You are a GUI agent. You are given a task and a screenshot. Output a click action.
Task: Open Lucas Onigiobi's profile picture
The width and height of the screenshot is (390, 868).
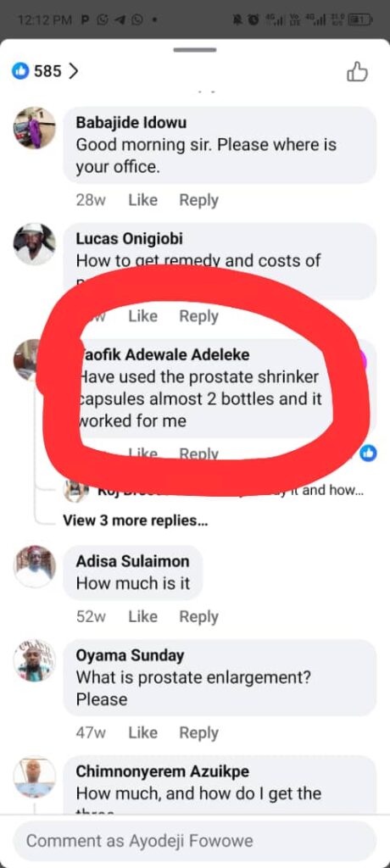point(35,244)
